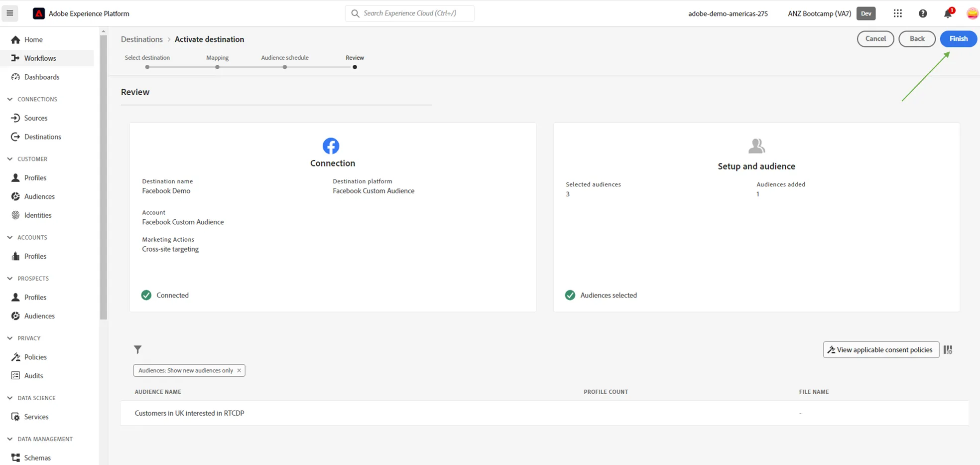Screen dimensions: 980x465
Task: Click the Finish button
Action: pyautogui.click(x=958, y=39)
